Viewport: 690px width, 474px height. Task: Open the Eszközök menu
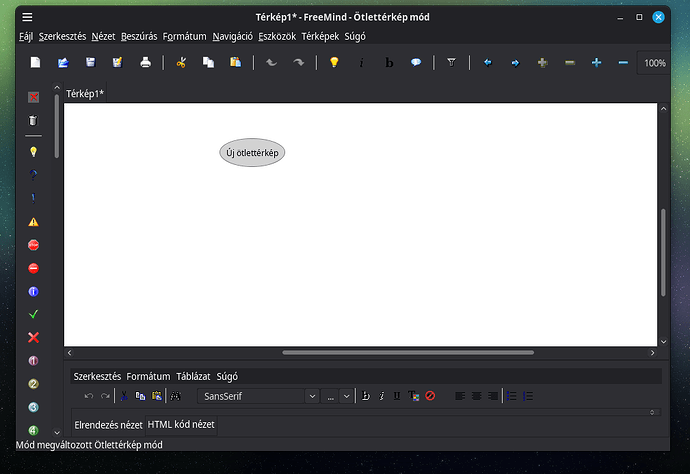pyautogui.click(x=277, y=37)
